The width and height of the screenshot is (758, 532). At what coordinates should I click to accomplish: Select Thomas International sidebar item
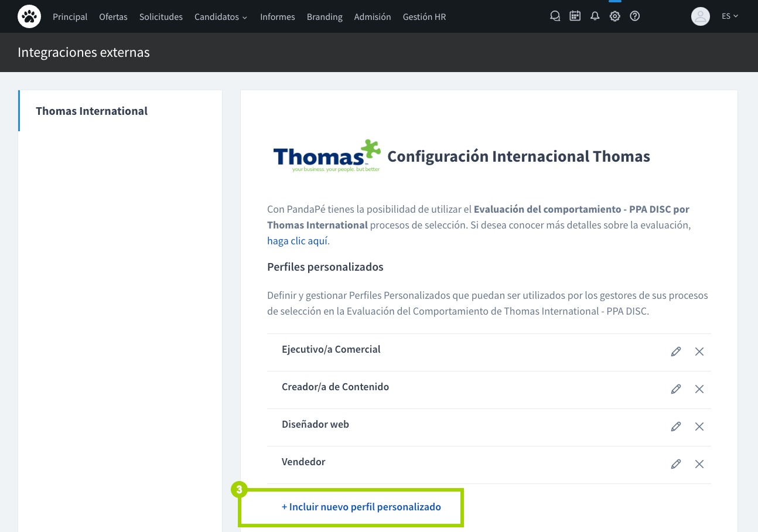[x=92, y=111]
